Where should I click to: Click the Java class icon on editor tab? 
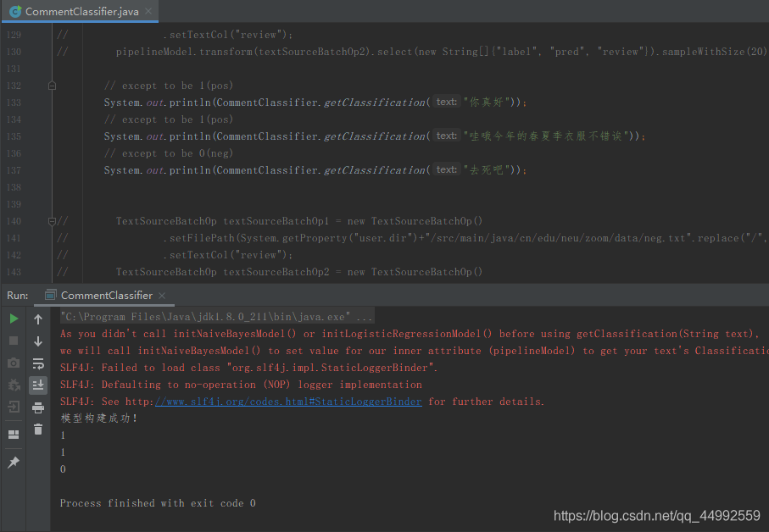click(x=15, y=11)
